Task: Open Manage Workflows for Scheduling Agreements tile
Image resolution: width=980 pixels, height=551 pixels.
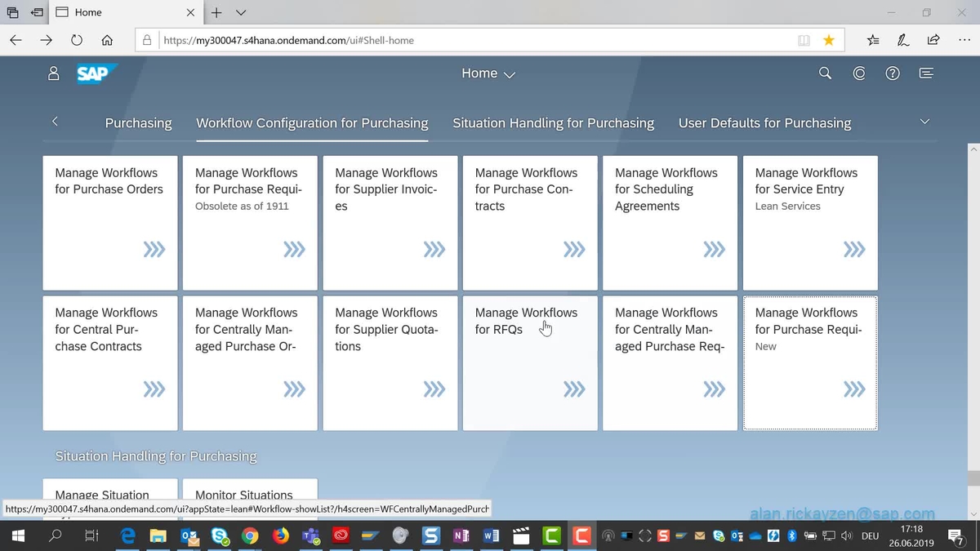Action: 670,223
